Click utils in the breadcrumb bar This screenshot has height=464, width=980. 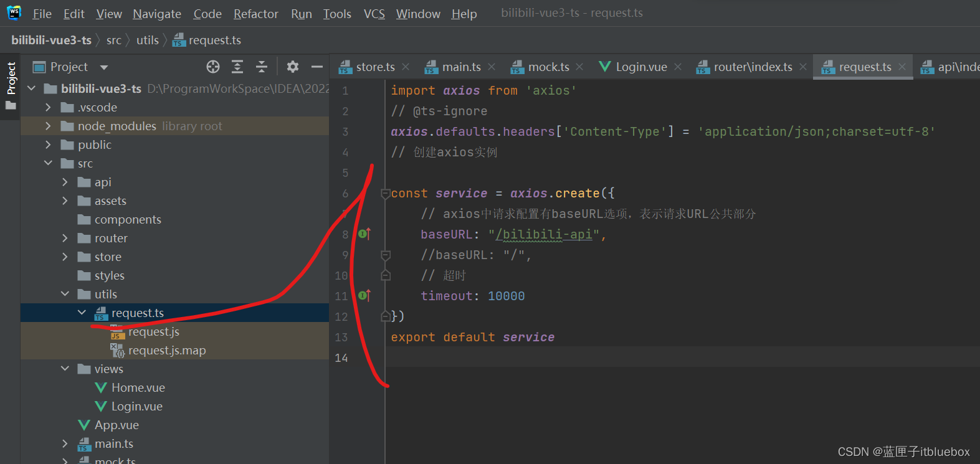(148, 40)
